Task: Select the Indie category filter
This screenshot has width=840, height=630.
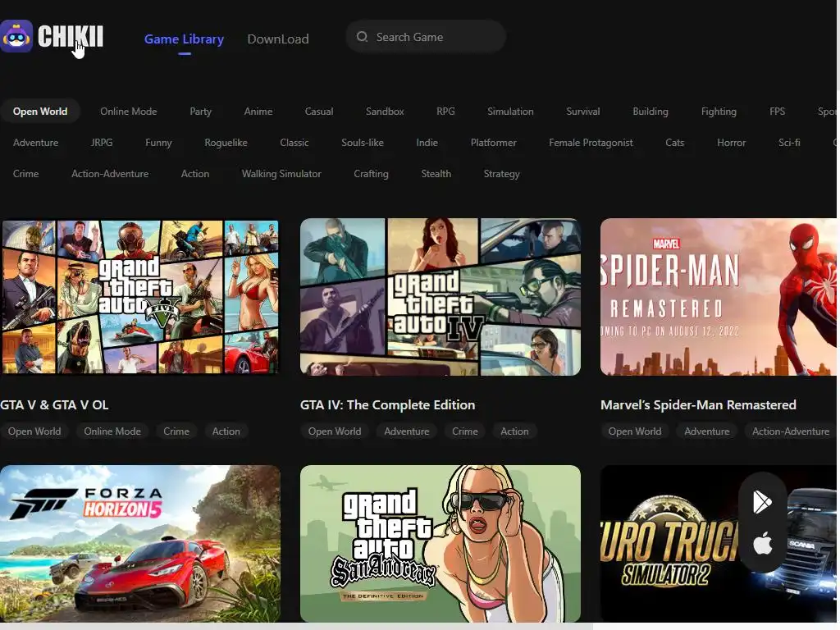Action: (427, 143)
